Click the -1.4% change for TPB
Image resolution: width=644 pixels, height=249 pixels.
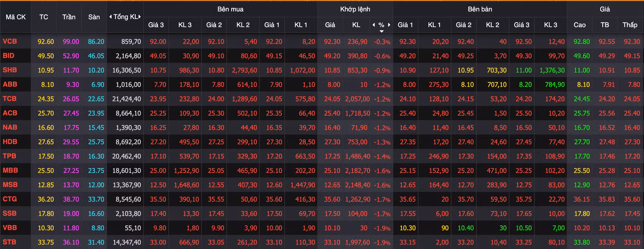coord(383,157)
